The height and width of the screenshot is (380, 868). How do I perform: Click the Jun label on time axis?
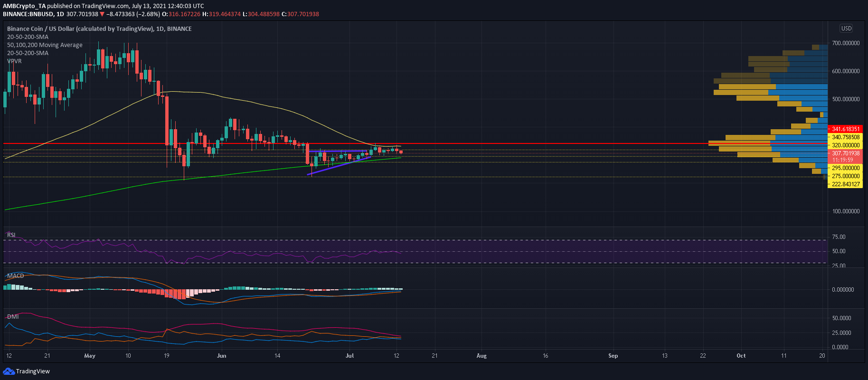pos(221,355)
